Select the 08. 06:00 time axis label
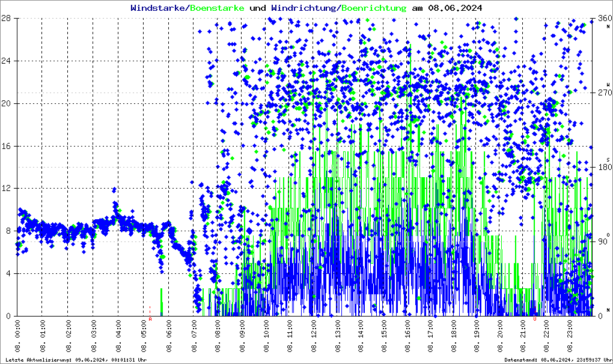The image size is (613, 364). 169,336
